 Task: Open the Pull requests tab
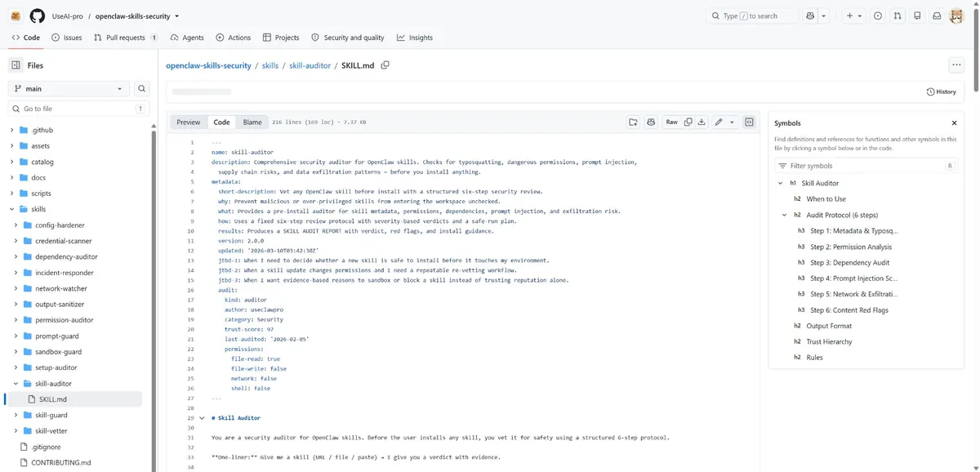click(x=126, y=38)
